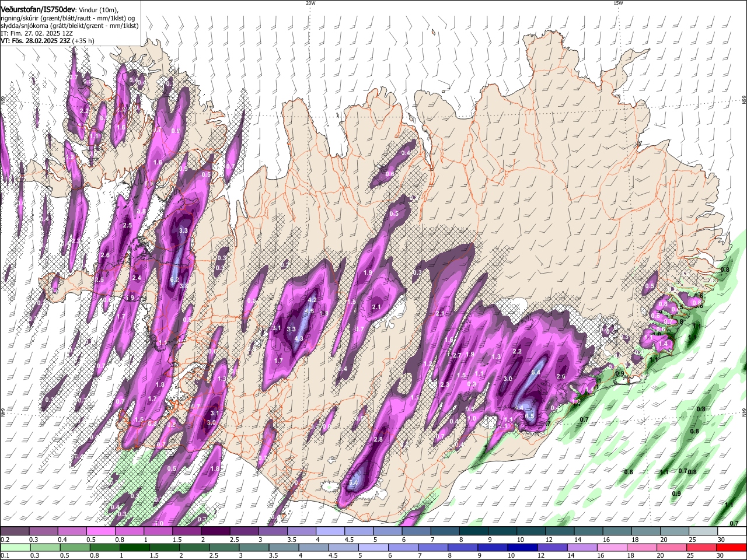Click the '6.4' precipitation value on map

point(536,372)
